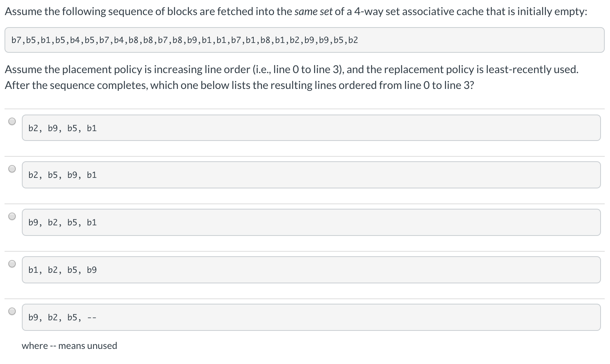The image size is (610, 364).
Task: Select the radio button for "b9, b2, b5, b1"
Action: (x=12, y=216)
